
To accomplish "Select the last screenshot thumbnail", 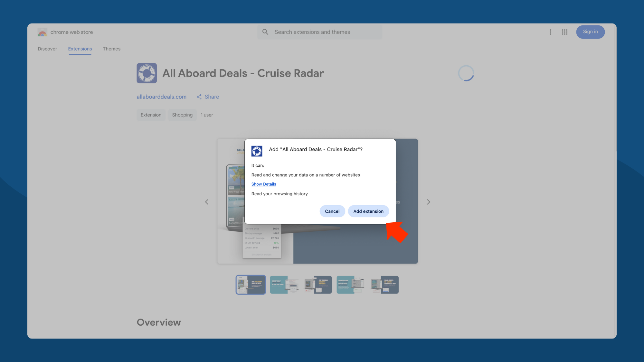I will click(x=384, y=285).
